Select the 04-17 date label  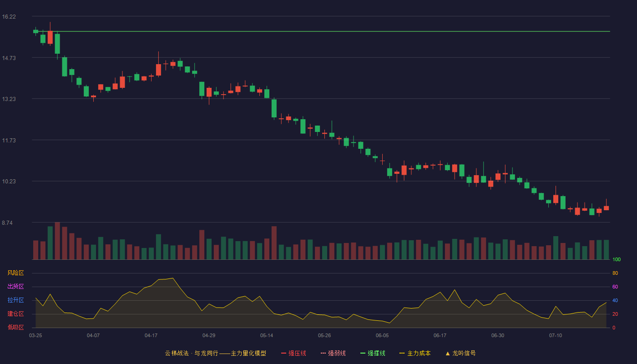pos(151,335)
